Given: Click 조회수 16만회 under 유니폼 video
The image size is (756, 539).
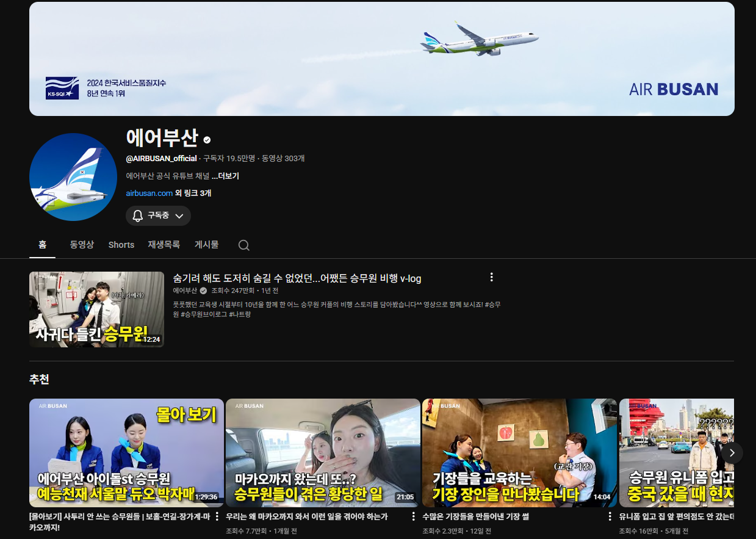Looking at the screenshot, I should [638, 531].
